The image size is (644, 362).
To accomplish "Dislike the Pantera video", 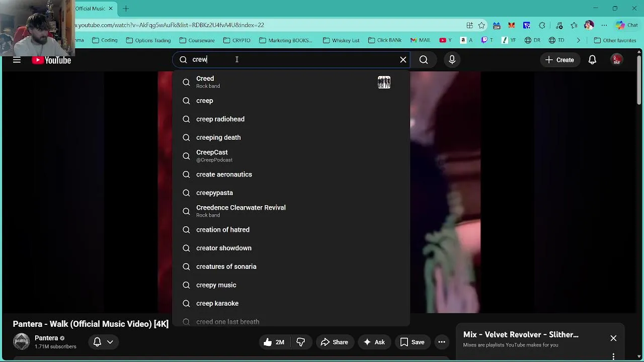I will tap(301, 342).
